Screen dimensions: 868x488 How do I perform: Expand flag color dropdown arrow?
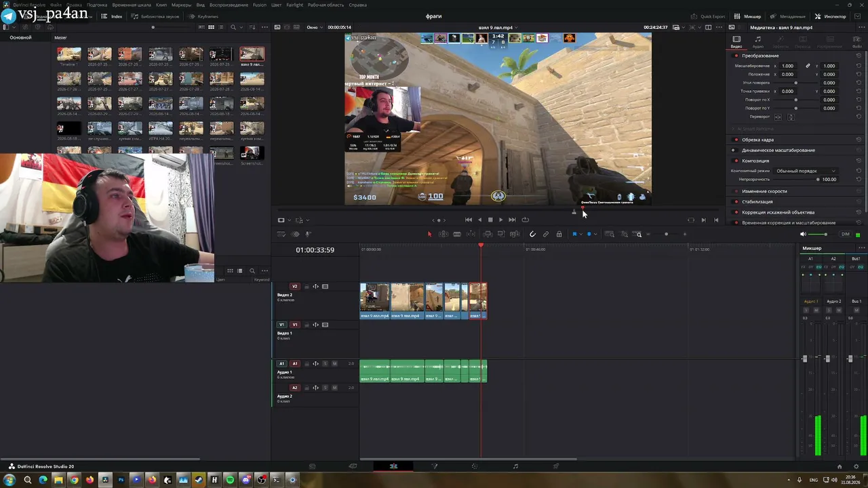pyautogui.click(x=581, y=235)
